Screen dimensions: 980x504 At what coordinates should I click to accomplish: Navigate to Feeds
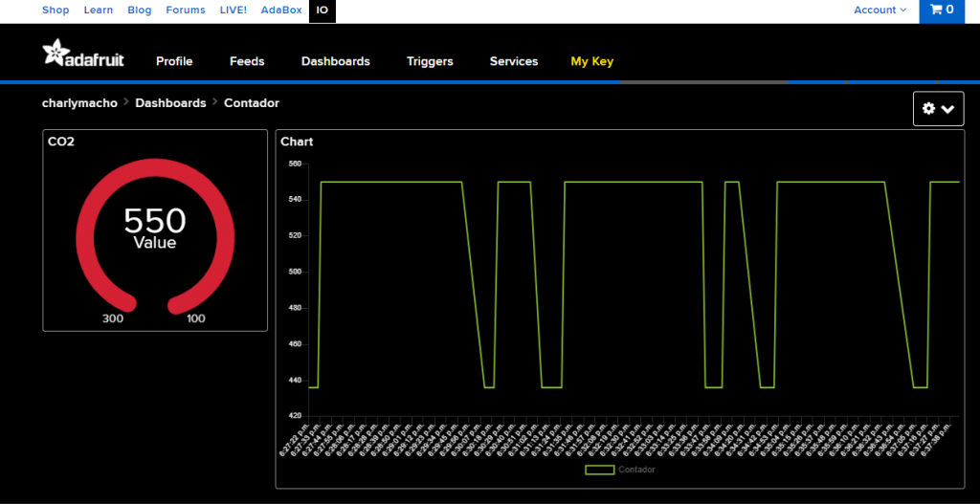click(247, 61)
